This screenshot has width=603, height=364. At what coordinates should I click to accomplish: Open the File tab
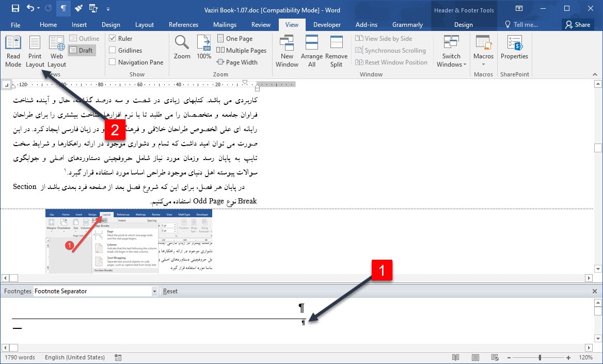pyautogui.click(x=16, y=25)
